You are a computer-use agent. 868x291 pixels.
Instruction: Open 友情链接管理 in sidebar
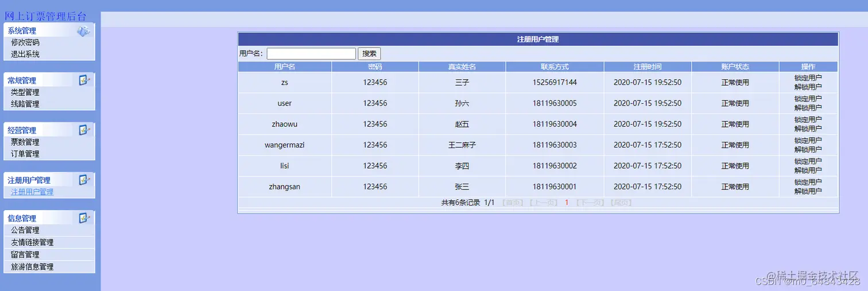coord(32,243)
